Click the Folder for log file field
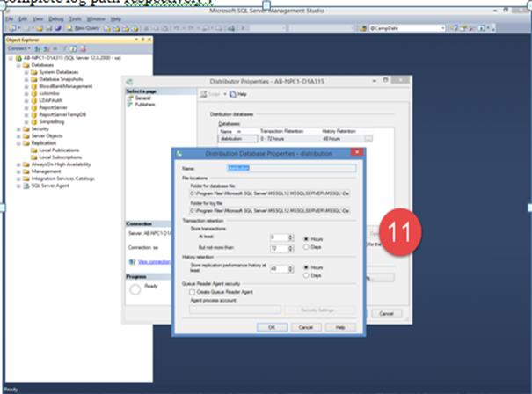 coord(270,211)
